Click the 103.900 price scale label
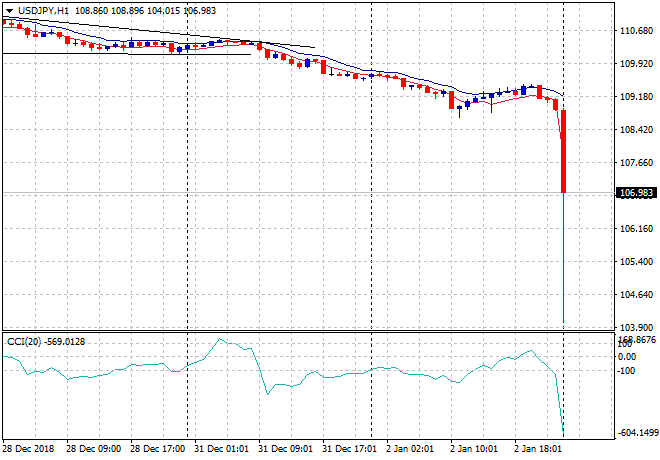This screenshot has width=660, height=460. 638,327
